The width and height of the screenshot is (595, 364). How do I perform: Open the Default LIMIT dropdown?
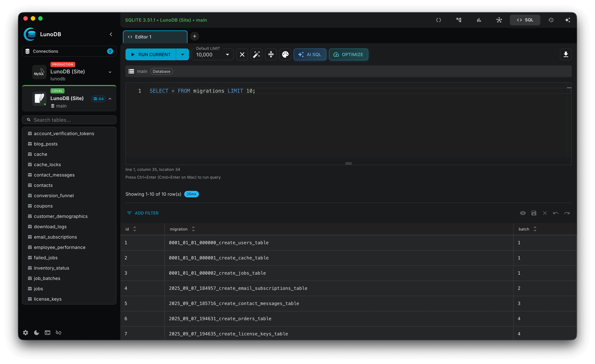pos(227,55)
